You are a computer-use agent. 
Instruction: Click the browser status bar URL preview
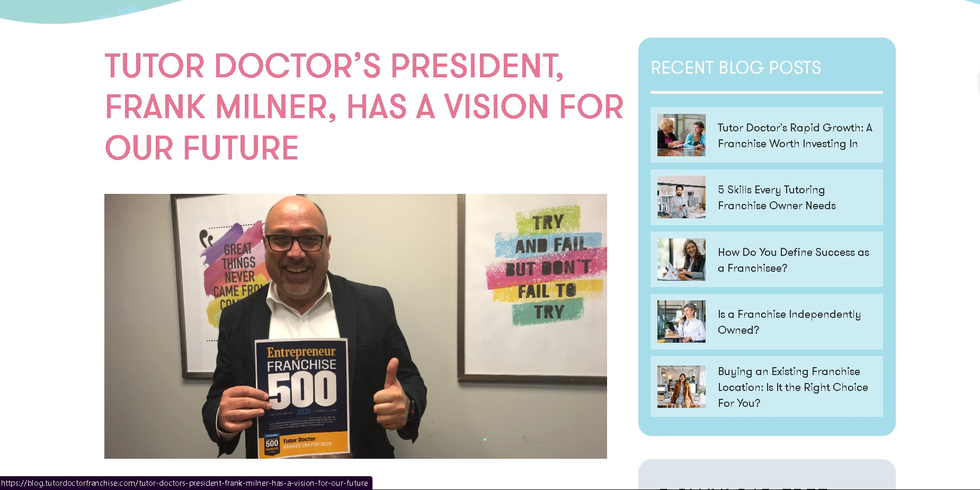(x=185, y=483)
